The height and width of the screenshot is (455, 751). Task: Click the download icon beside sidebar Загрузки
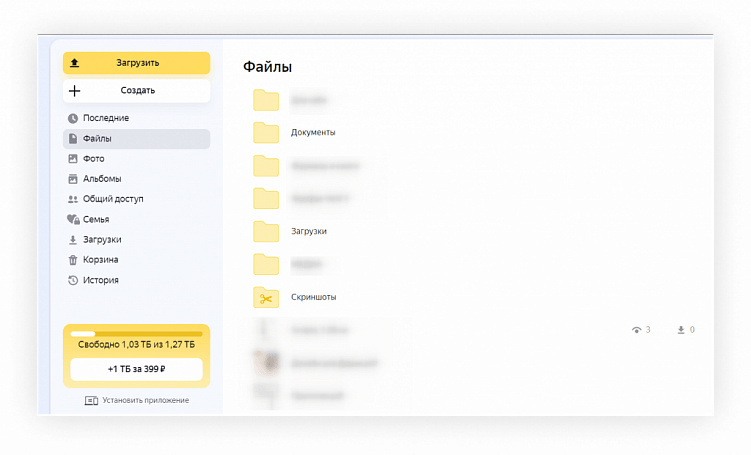tap(73, 239)
